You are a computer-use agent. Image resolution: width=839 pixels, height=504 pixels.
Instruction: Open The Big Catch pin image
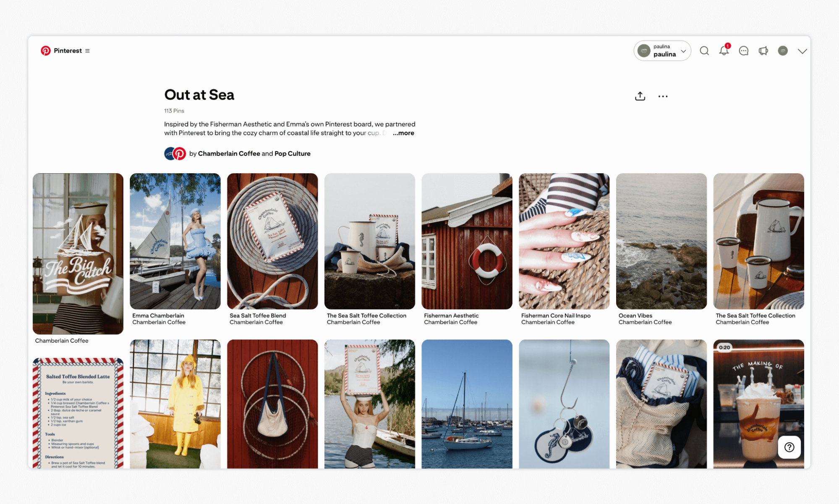[78, 253]
